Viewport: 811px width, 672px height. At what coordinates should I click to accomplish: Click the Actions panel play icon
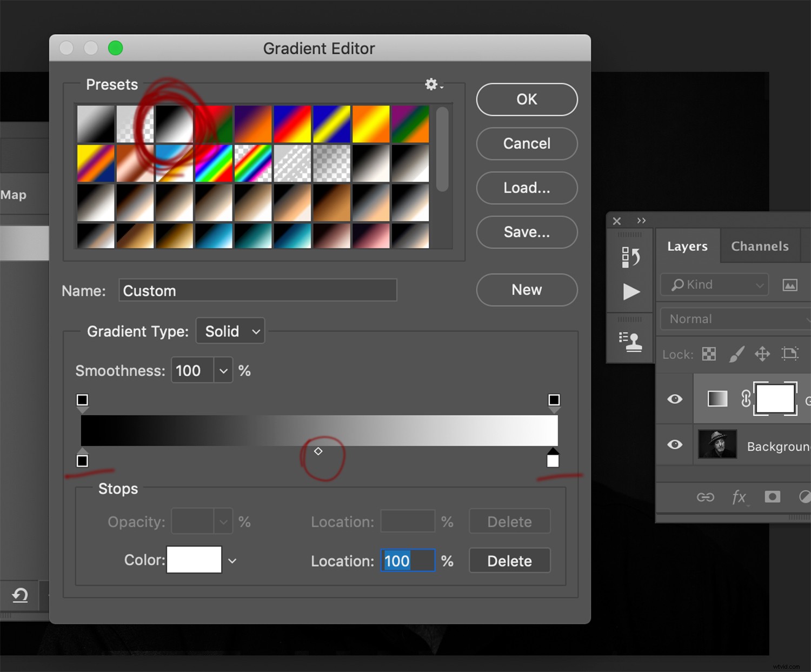point(630,292)
